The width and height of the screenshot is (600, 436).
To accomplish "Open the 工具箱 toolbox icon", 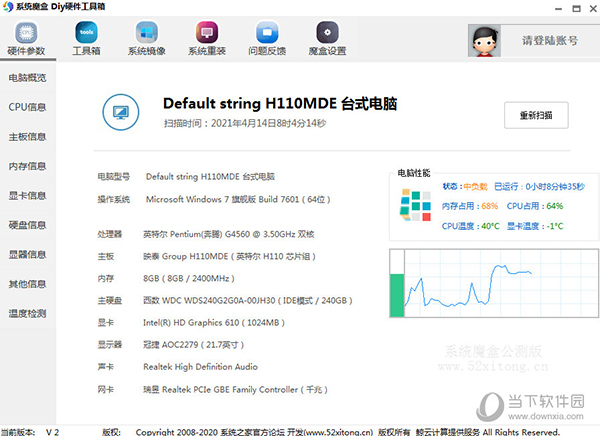I will 85,36.
